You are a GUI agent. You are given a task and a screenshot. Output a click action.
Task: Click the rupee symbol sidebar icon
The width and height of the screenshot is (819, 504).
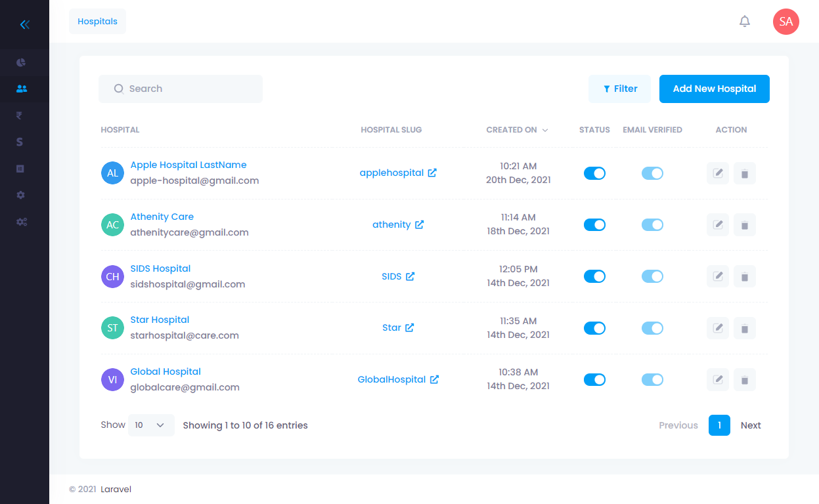20,115
